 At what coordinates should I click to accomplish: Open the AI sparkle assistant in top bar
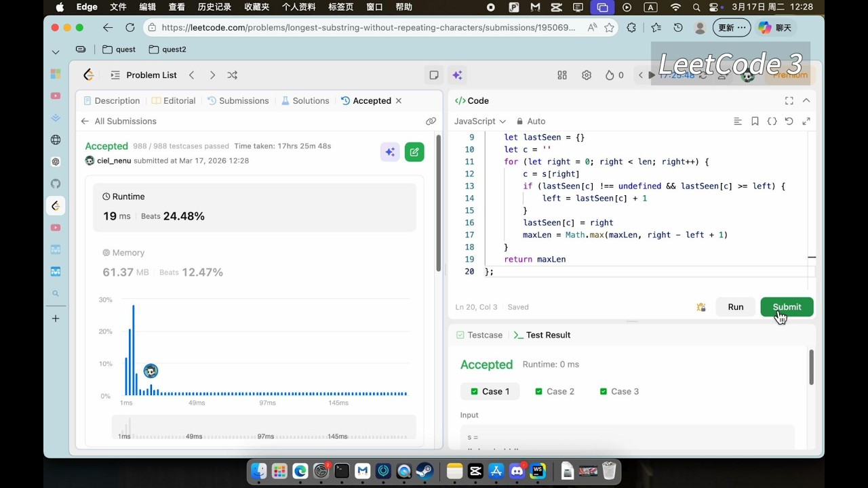[457, 75]
